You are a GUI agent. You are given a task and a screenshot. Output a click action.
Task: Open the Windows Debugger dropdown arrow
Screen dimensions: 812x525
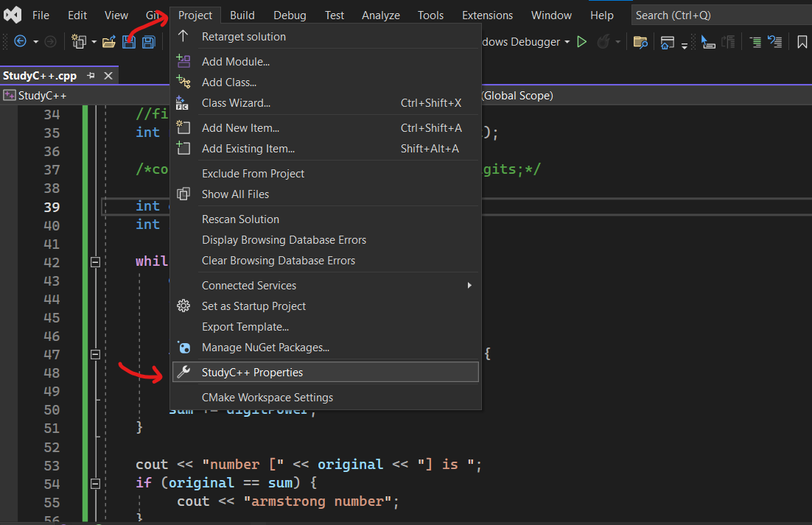point(567,42)
